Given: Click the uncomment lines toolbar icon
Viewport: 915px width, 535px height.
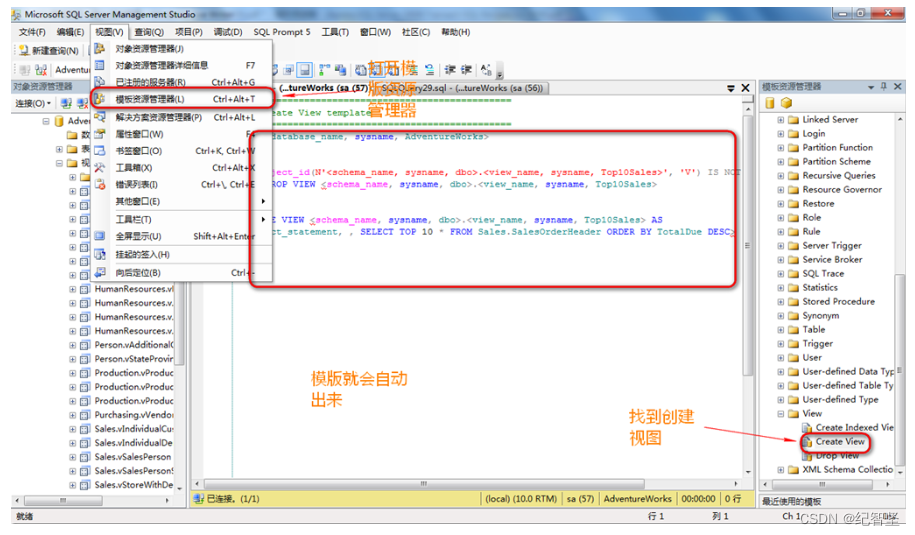Looking at the screenshot, I should click(x=429, y=70).
